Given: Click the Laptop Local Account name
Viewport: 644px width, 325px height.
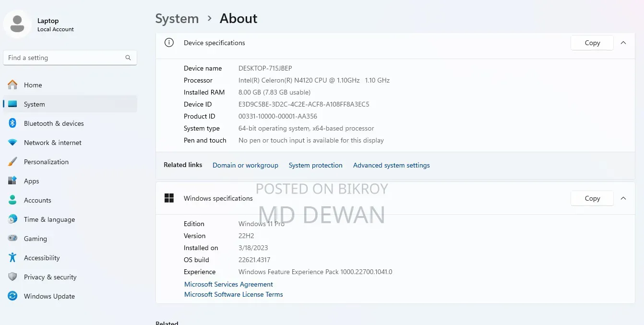Looking at the screenshot, I should tap(56, 24).
